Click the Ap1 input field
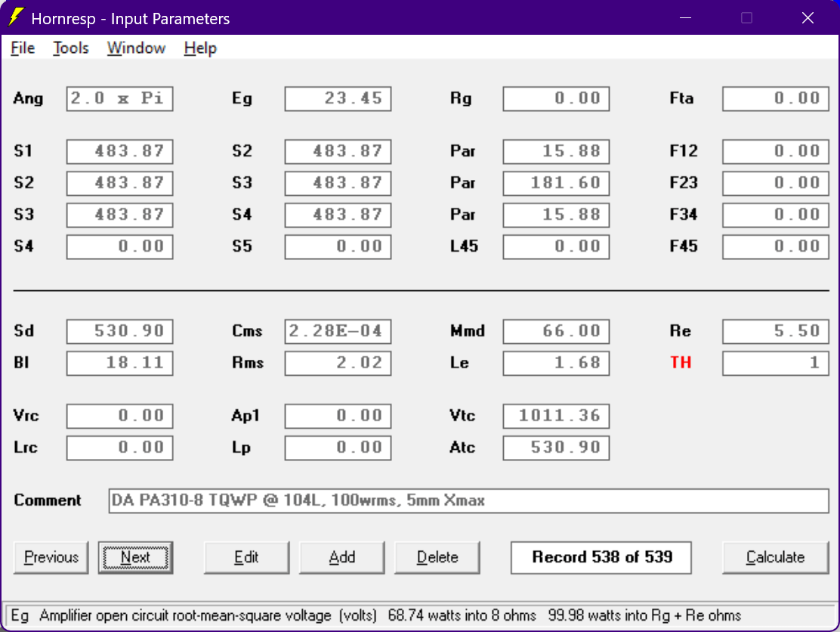The width and height of the screenshot is (840, 632). click(x=338, y=416)
